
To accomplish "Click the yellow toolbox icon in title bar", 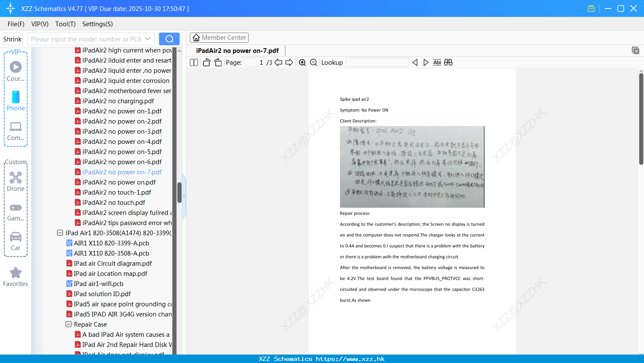I will (x=591, y=8).
